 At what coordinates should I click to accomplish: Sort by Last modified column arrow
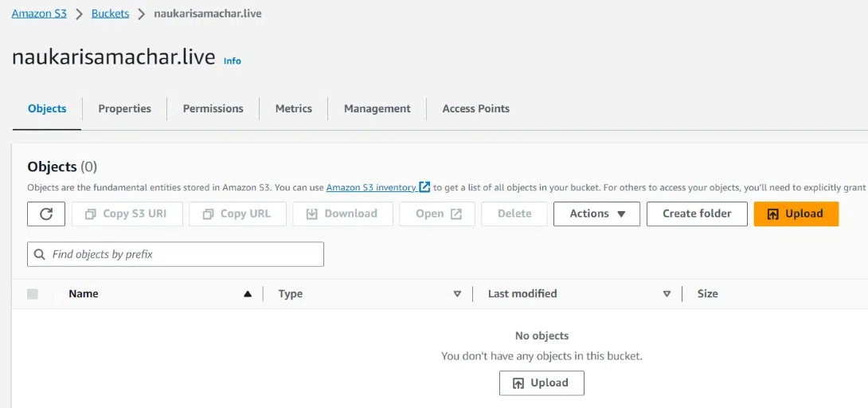click(667, 294)
